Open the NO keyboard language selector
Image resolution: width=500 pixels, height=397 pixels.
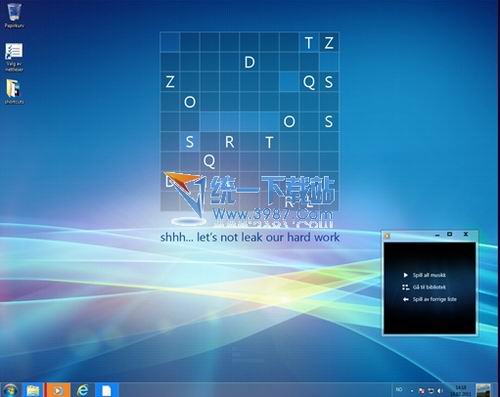399,389
